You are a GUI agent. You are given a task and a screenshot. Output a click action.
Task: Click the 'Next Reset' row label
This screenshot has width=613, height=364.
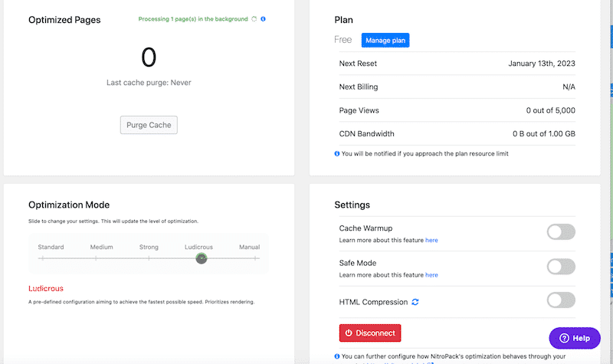click(358, 64)
